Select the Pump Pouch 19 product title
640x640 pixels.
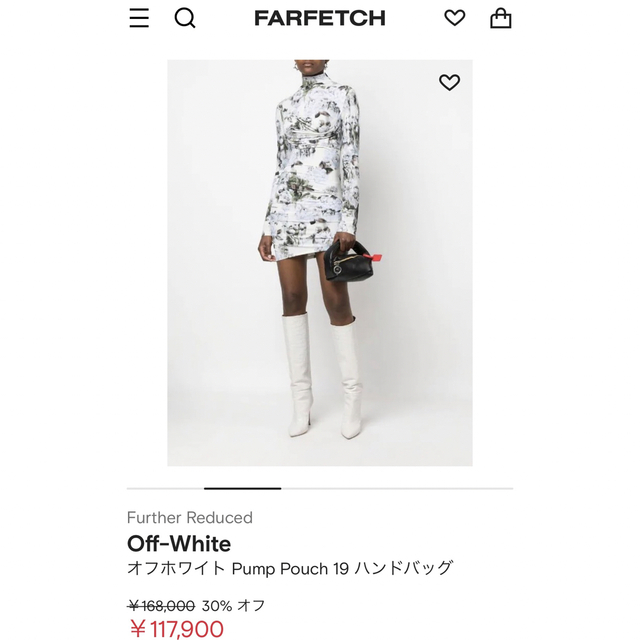[290, 568]
